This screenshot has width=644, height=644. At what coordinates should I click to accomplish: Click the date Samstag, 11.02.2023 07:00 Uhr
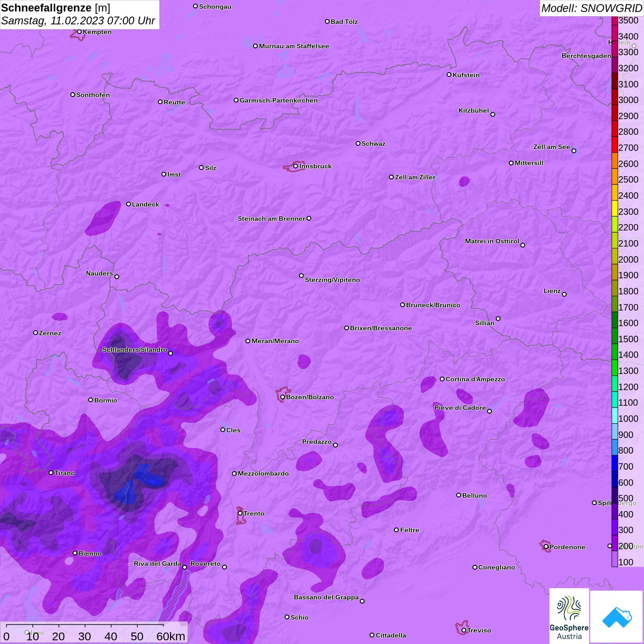(x=78, y=21)
